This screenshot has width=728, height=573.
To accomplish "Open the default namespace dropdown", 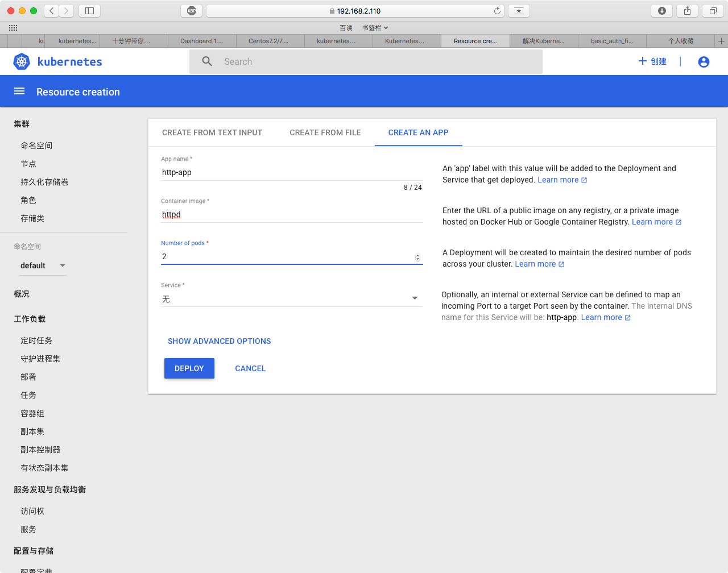I will coord(43,265).
